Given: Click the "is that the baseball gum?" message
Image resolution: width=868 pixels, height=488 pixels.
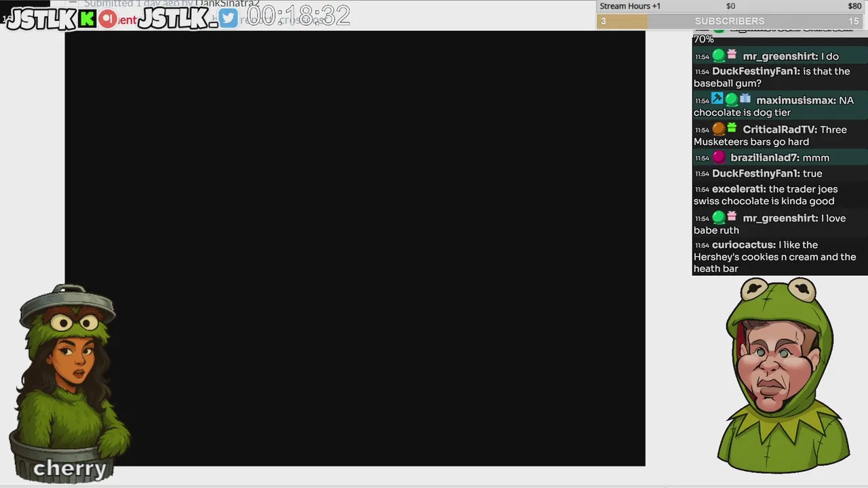Looking at the screenshot, I should 772,77.
